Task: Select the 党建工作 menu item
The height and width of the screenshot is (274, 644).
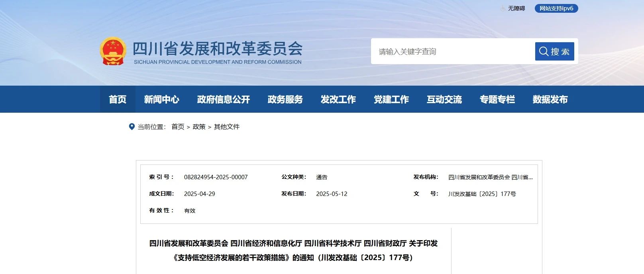Action: (x=391, y=99)
